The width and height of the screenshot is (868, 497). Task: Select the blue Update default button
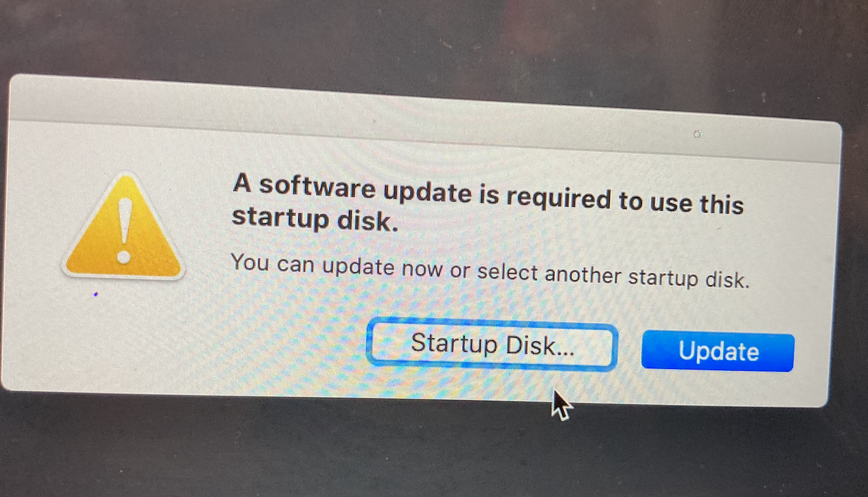tap(717, 352)
